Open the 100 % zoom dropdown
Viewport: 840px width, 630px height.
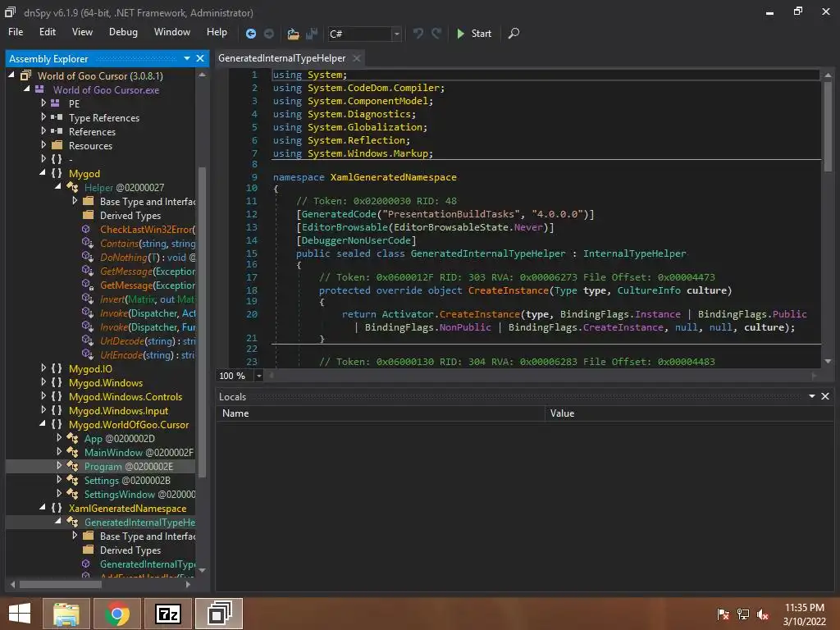click(x=258, y=376)
